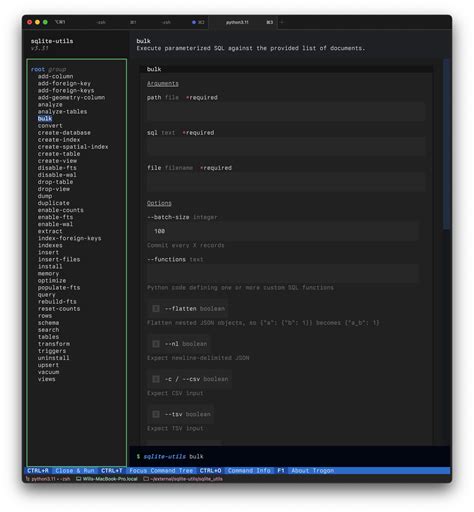Edit the --batch-size value field
Screen dimensions: 474x512
coord(283,231)
